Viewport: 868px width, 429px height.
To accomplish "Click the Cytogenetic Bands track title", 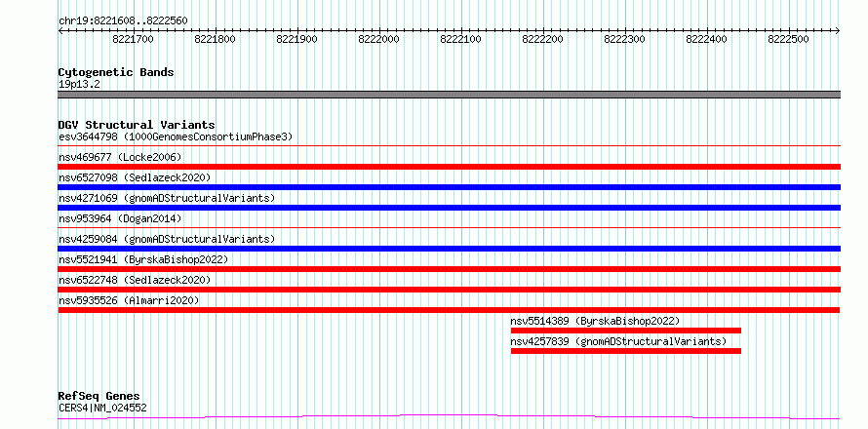I will tap(116, 72).
